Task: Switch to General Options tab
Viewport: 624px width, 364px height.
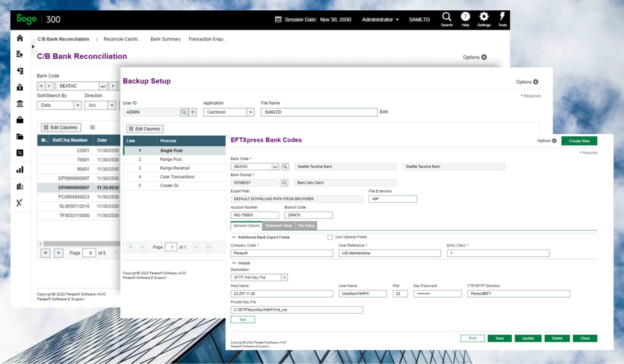Action: pyautogui.click(x=246, y=226)
